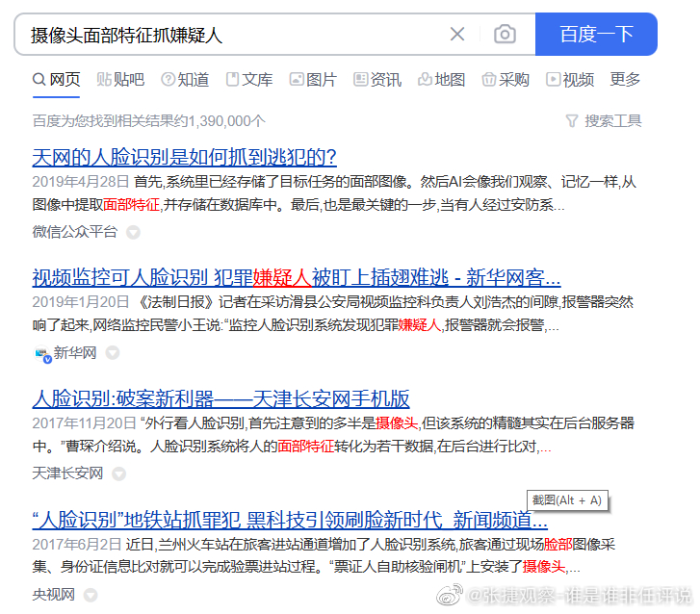The width and height of the screenshot is (700, 614).
Task: Click the 截图(Alt + A) tooltip
Action: coord(567,500)
